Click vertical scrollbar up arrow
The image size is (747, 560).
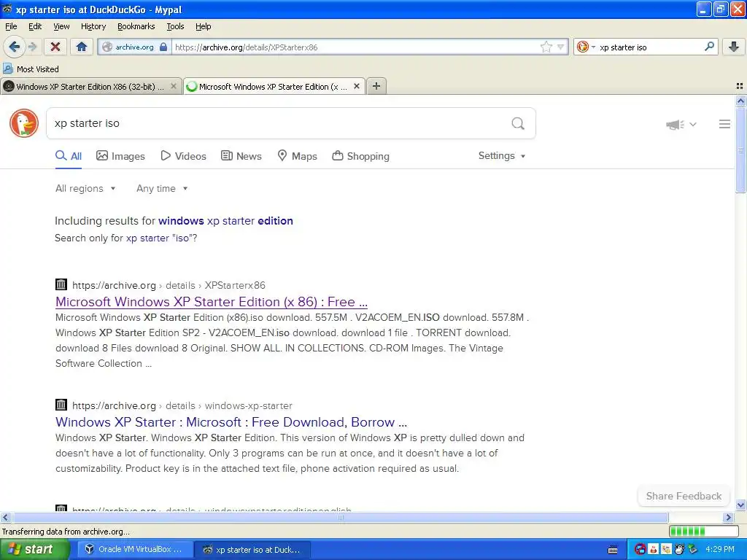click(740, 101)
